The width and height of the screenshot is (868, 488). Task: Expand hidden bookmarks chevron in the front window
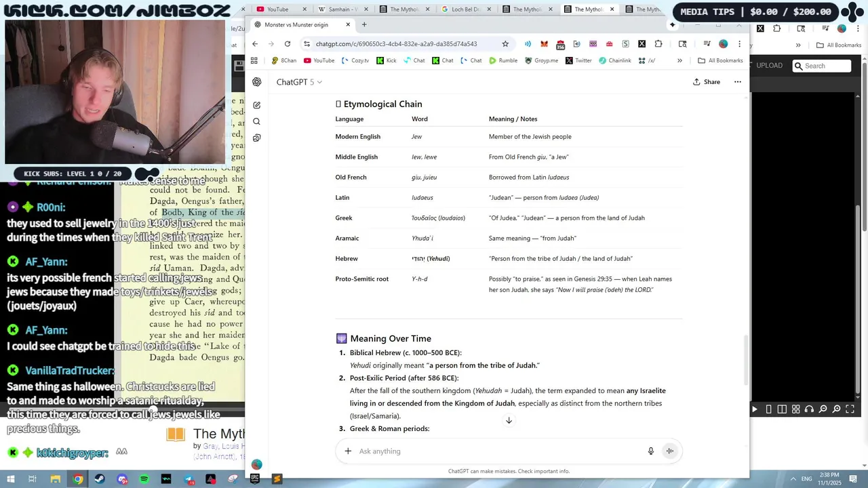click(679, 60)
